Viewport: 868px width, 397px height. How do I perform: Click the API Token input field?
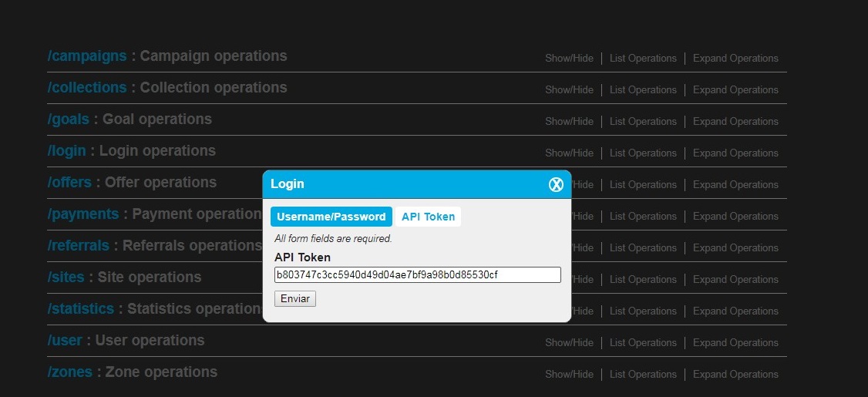click(x=417, y=274)
